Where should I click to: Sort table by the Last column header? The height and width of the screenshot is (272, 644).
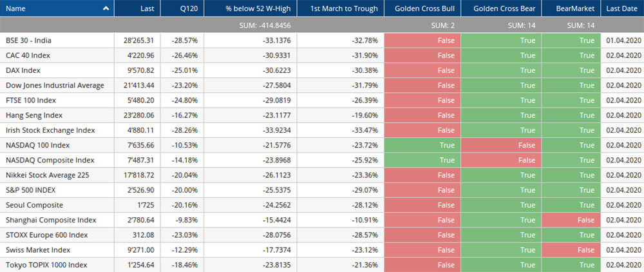pos(147,8)
